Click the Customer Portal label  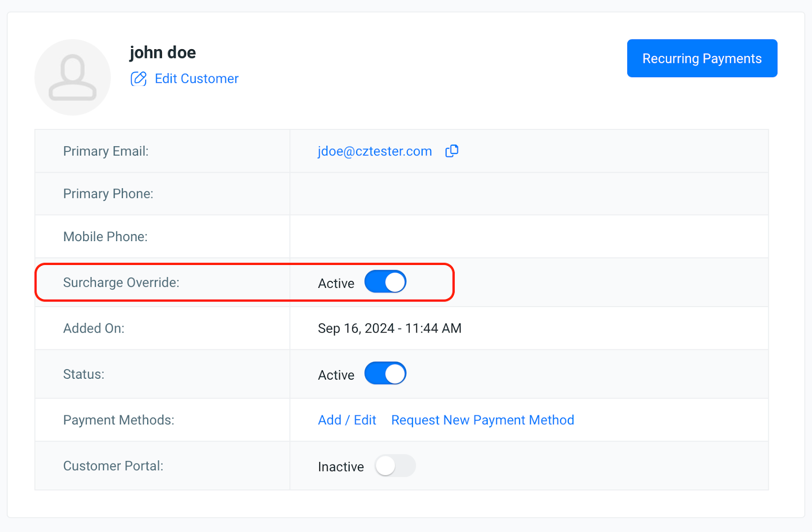coord(113,466)
